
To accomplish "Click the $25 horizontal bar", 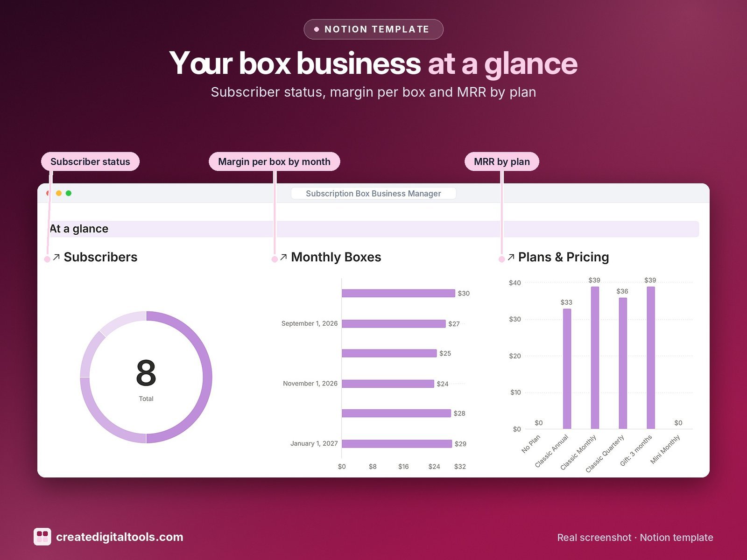I will (x=389, y=353).
